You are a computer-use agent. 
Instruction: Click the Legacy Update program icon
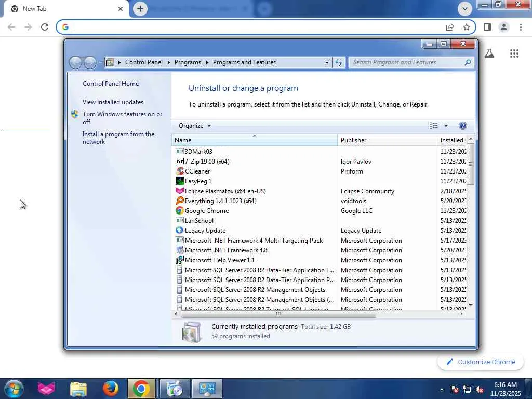click(179, 230)
